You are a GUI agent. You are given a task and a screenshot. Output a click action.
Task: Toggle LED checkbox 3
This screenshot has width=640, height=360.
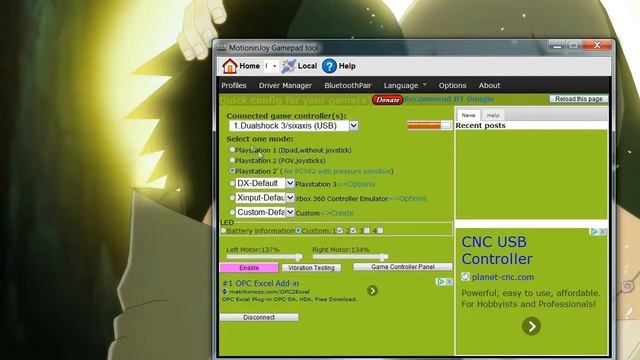[x=367, y=231]
